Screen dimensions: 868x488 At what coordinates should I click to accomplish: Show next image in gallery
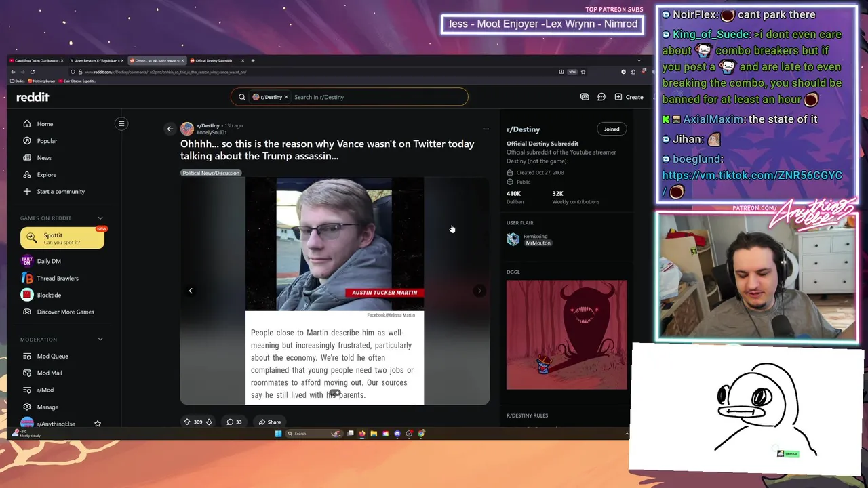coord(479,291)
